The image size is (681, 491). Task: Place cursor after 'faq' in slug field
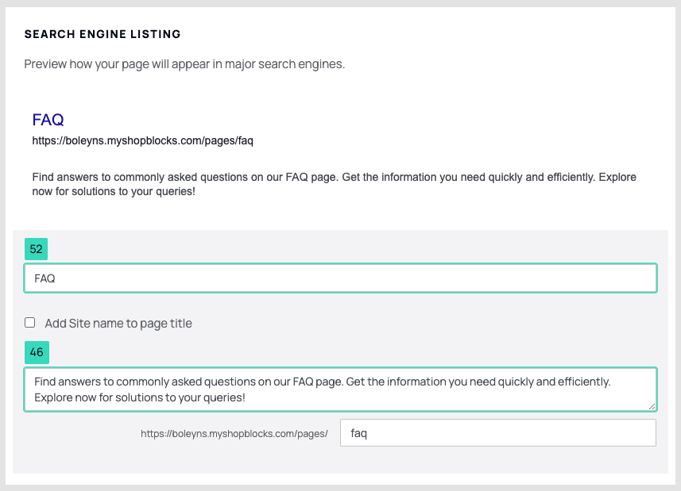coord(368,433)
